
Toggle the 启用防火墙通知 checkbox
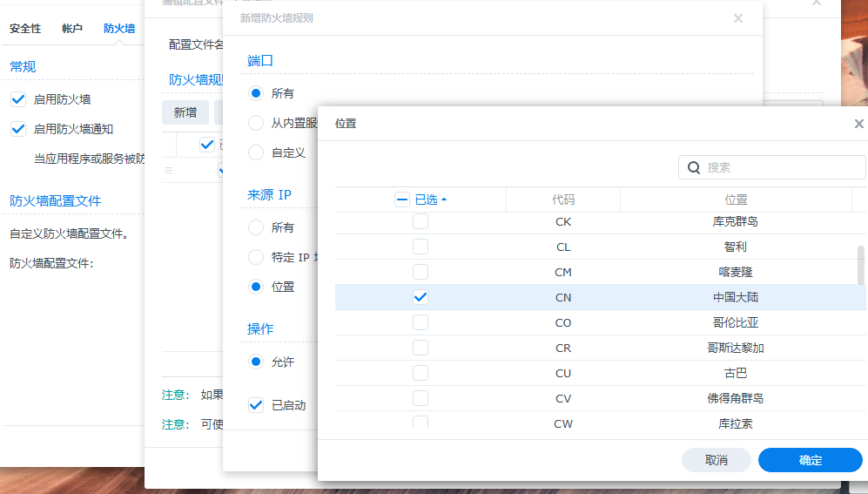pos(18,129)
